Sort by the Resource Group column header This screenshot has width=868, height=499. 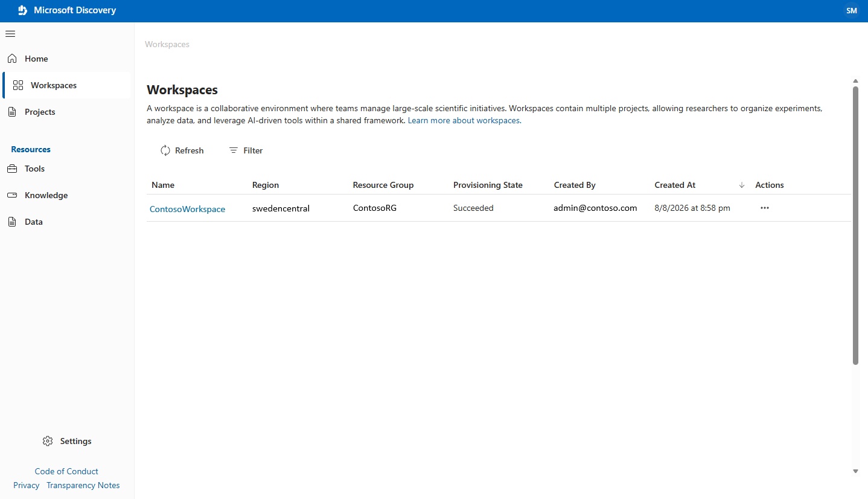coord(383,185)
